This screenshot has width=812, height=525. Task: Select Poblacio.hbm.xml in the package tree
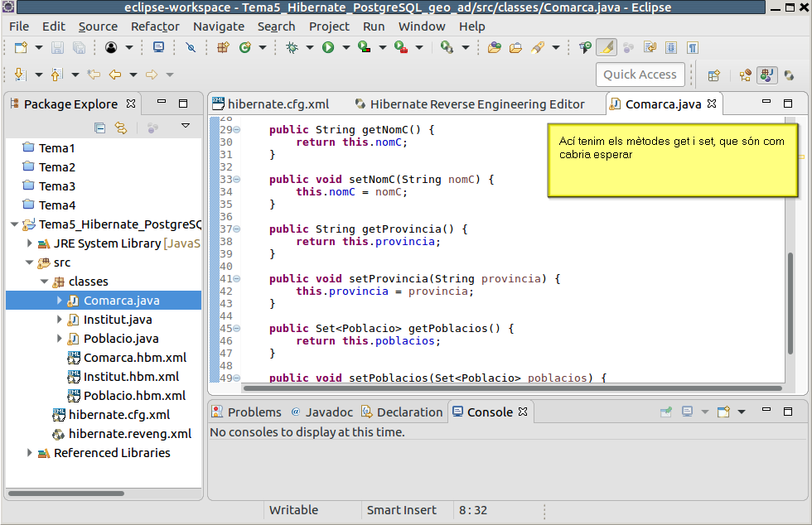134,396
